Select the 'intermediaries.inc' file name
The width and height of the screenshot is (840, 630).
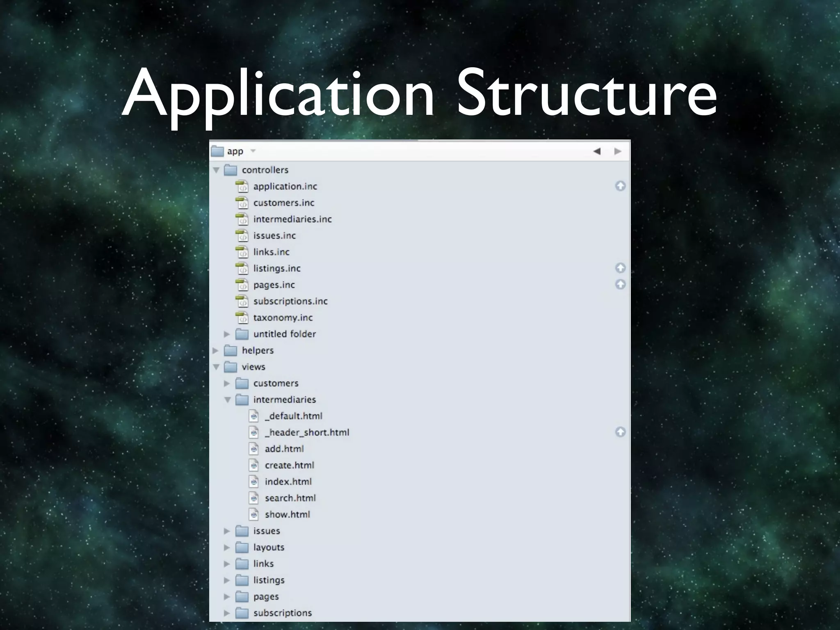[x=292, y=219]
